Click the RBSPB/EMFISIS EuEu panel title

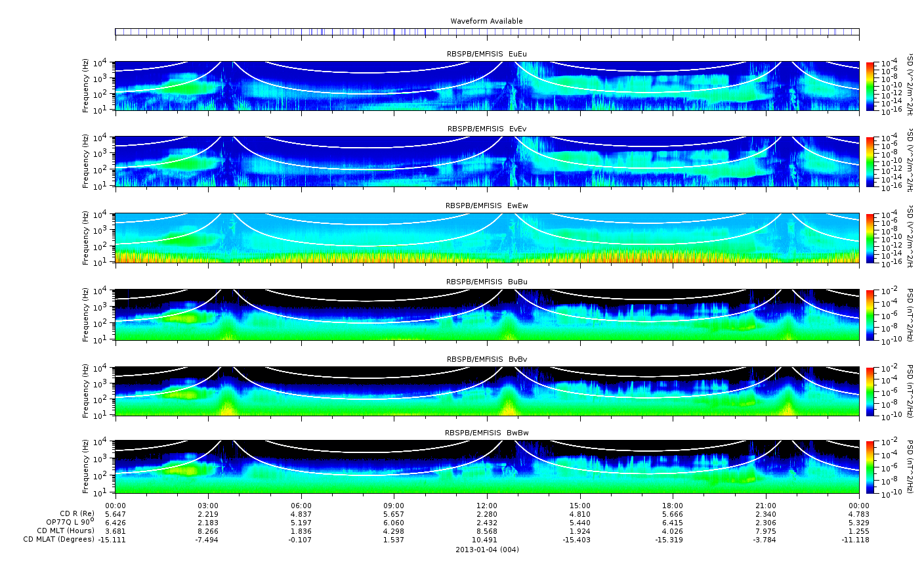[486, 54]
